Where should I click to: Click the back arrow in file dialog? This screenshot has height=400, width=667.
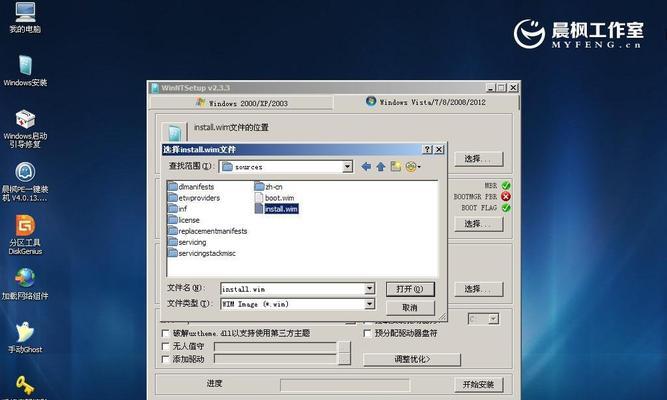366,167
